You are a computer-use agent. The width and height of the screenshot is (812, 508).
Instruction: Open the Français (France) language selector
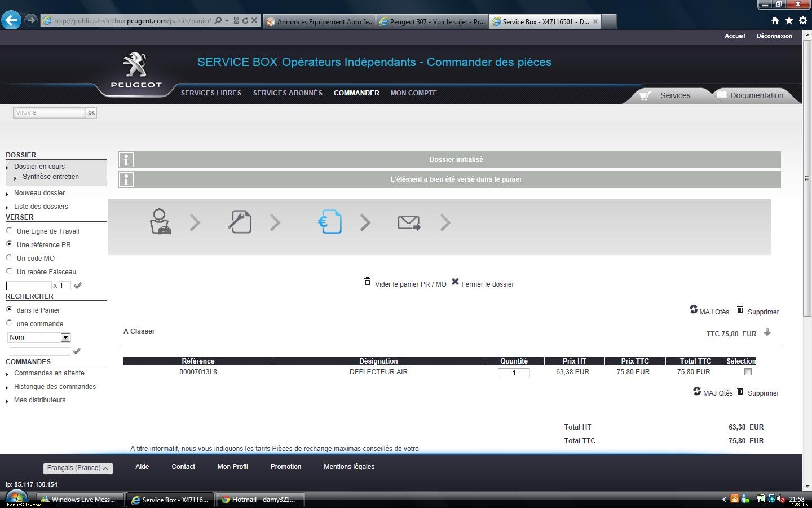(x=78, y=468)
